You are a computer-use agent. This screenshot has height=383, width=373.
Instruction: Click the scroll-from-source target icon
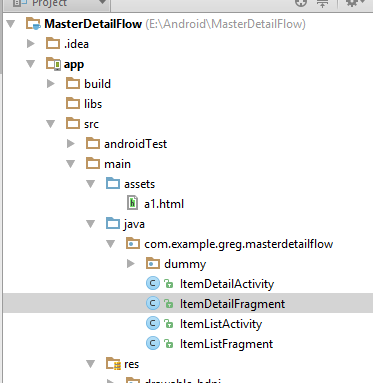301,3
